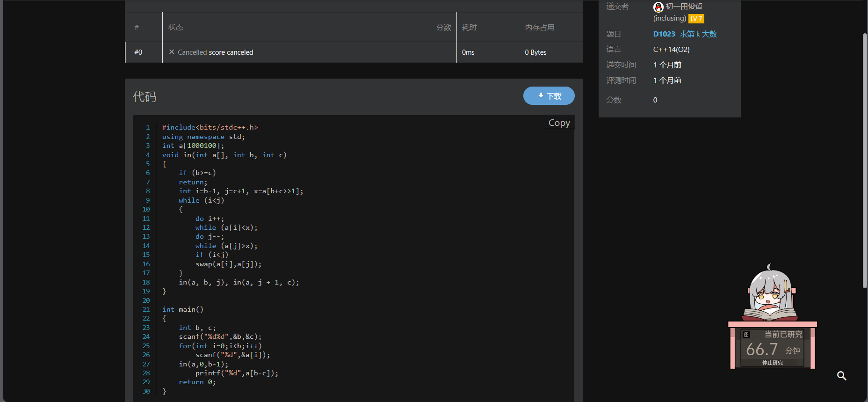Click the 0ms time value
868x402 pixels.
(468, 52)
